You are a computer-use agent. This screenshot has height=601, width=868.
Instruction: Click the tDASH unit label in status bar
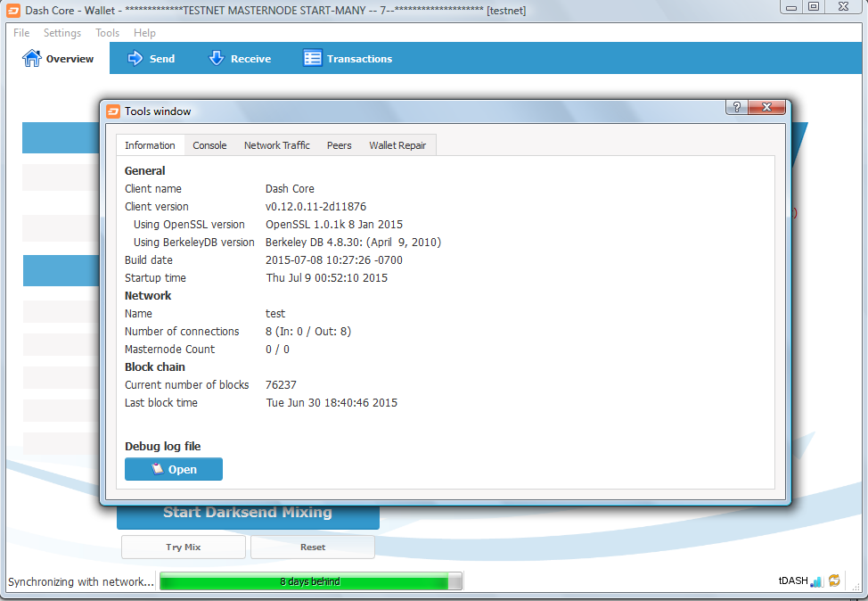click(793, 580)
